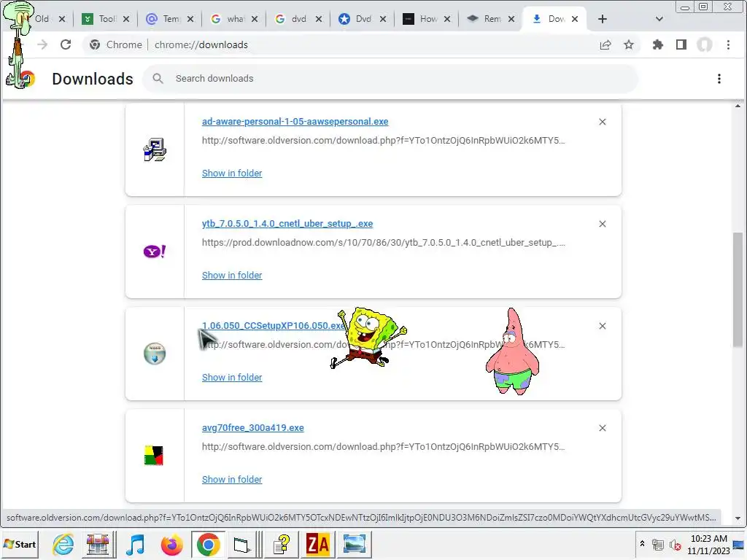
Task: Open Chrome's three-dot menu in toolbar
Action: (x=728, y=44)
